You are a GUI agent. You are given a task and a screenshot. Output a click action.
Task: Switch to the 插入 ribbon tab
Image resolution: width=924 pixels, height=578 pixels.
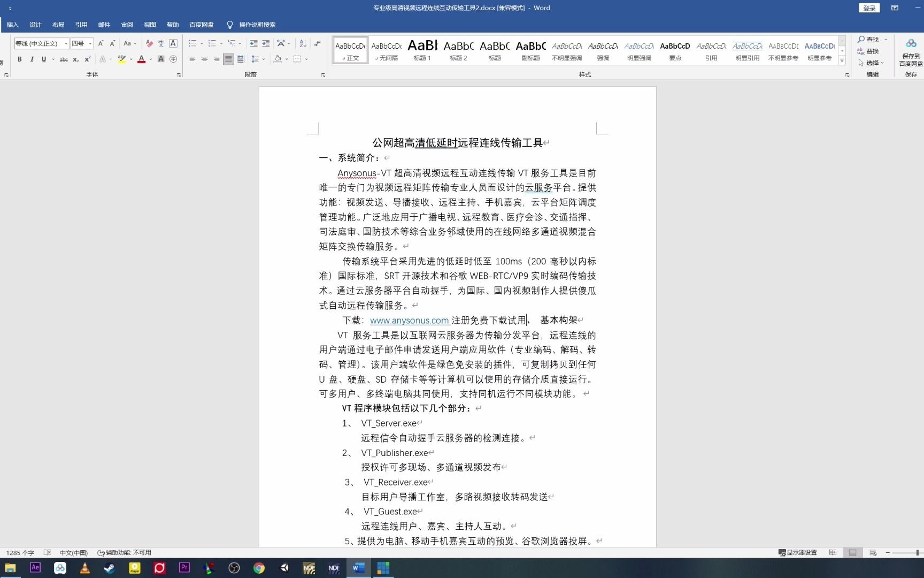12,25
